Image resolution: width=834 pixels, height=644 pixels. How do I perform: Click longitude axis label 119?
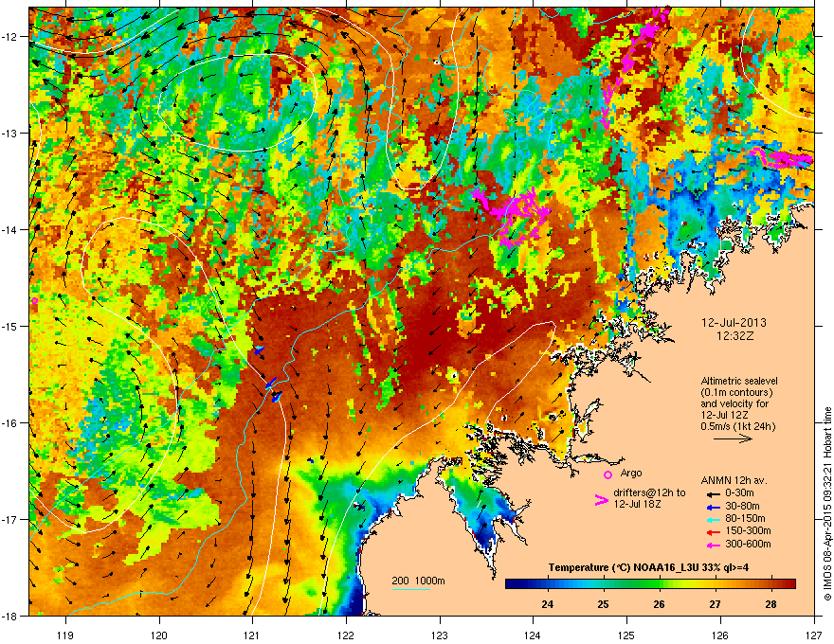66,635
